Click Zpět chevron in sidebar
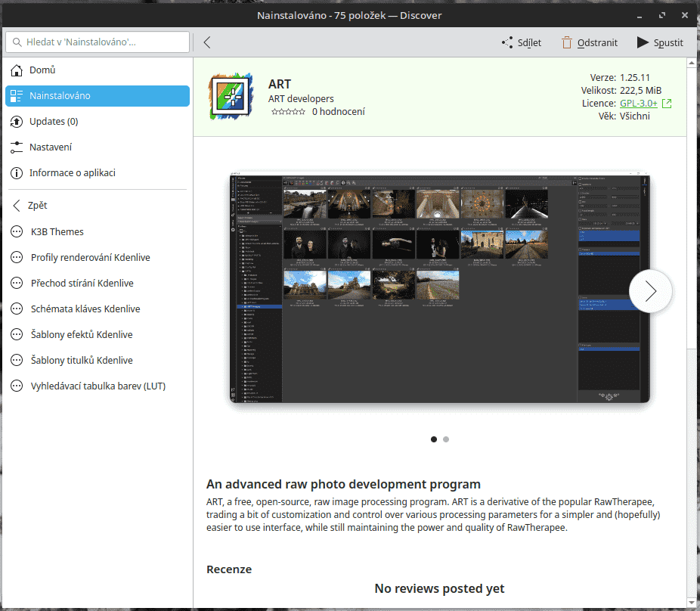Image resolution: width=700 pixels, height=611 pixels. tap(17, 206)
